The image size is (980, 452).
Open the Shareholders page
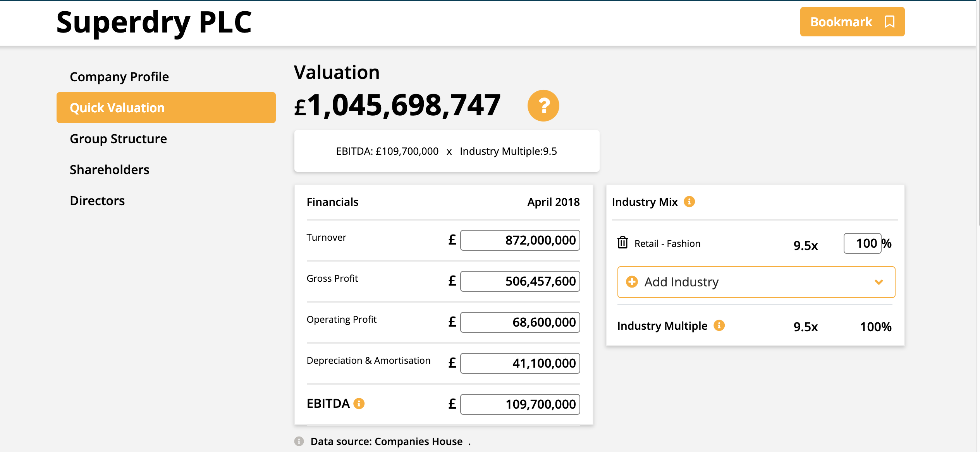tap(110, 169)
